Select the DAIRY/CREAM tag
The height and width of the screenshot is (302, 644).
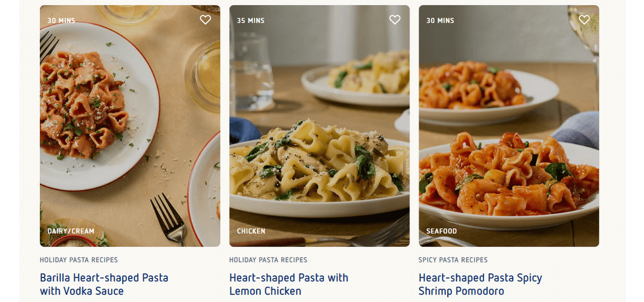coord(71,231)
